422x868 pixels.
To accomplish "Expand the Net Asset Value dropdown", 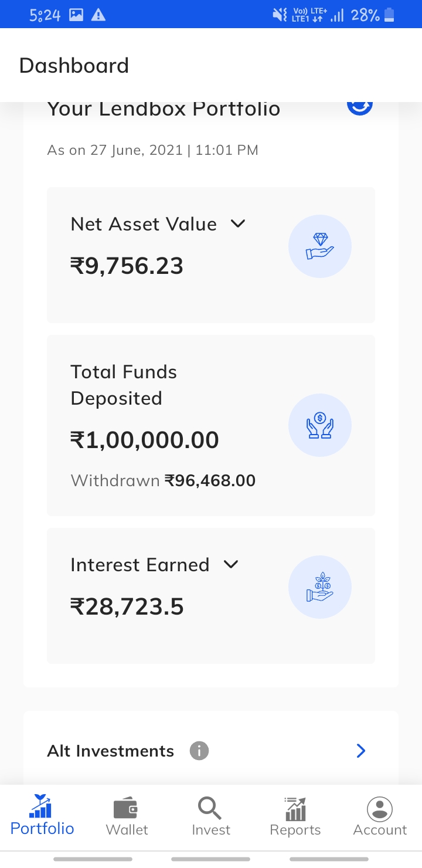I will click(x=237, y=223).
